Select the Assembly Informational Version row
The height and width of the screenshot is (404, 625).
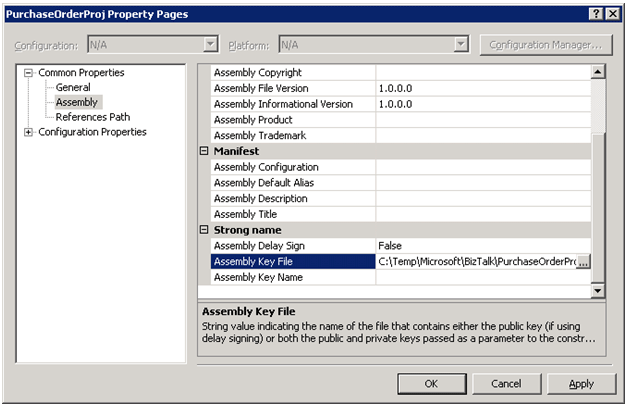[x=293, y=104]
